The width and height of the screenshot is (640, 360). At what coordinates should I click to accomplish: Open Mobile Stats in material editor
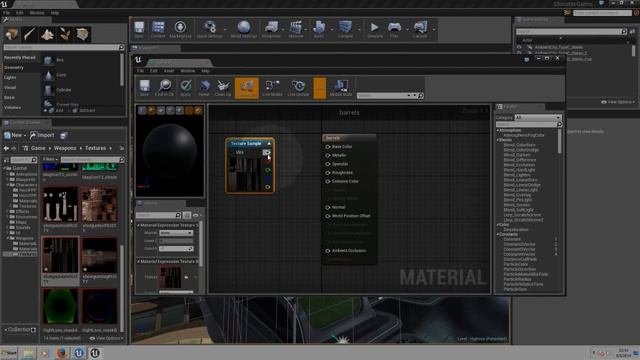(x=341, y=88)
